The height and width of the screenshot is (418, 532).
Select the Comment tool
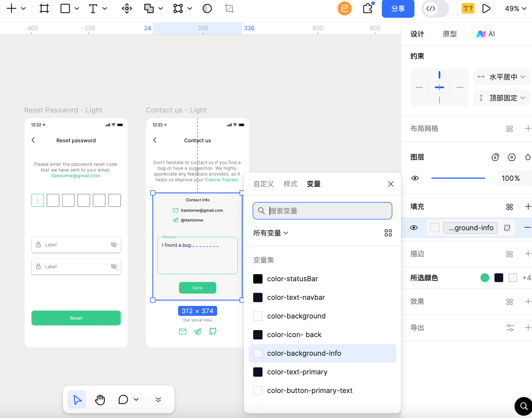coord(123,399)
